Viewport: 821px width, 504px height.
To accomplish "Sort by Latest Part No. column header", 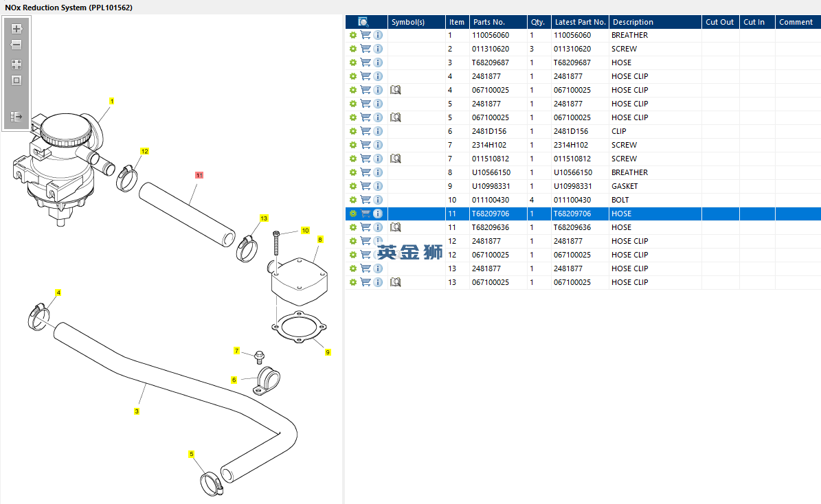I will click(580, 22).
